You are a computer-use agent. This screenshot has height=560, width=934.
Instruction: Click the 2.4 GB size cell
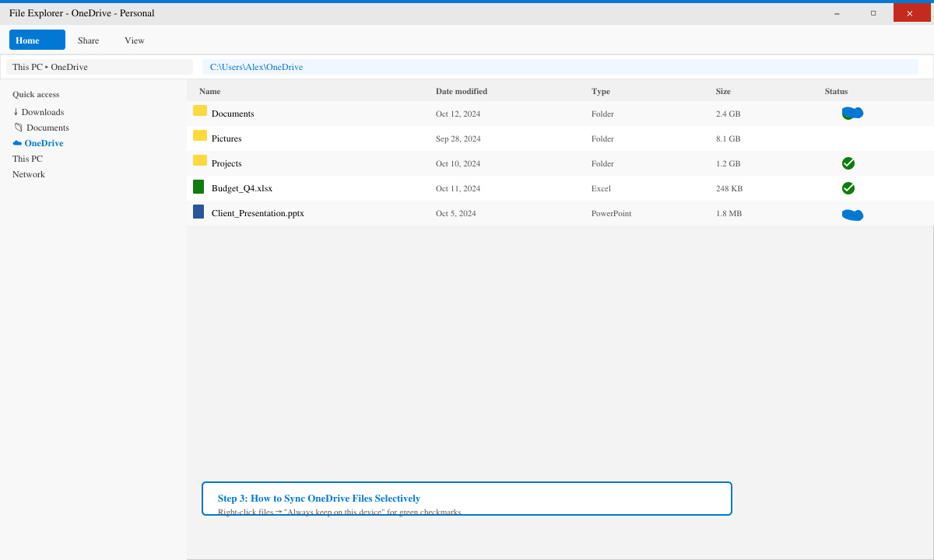point(728,114)
